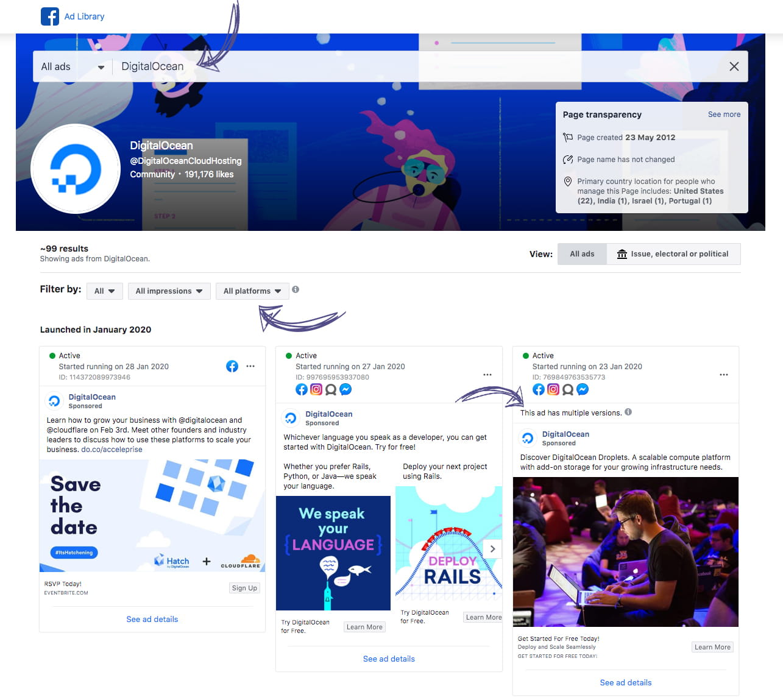The image size is (783, 700).
Task: Click Learn More under Deploy Rails card
Action: pos(483,617)
